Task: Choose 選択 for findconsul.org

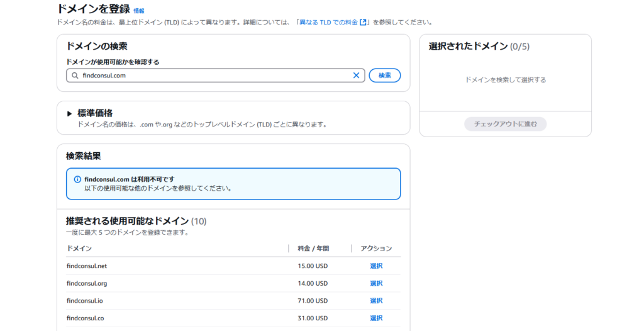Action: point(376,284)
